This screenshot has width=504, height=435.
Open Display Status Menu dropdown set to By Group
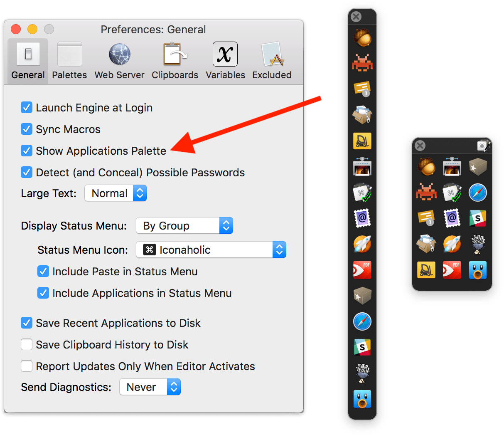point(184,226)
